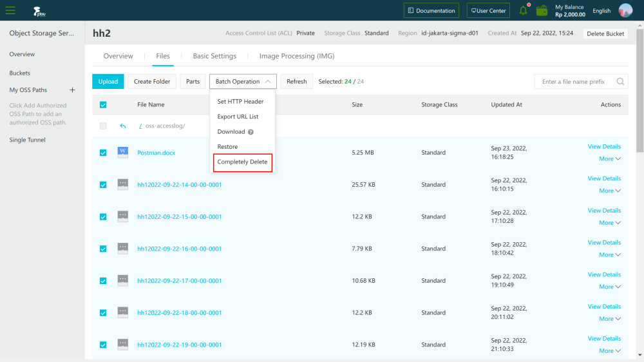644x362 pixels.
Task: Open the oss-accesslog/ folder path
Action: coord(165,126)
